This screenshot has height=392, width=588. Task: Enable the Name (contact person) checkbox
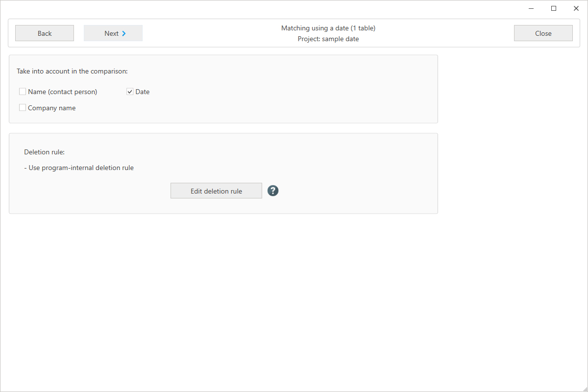pos(23,92)
